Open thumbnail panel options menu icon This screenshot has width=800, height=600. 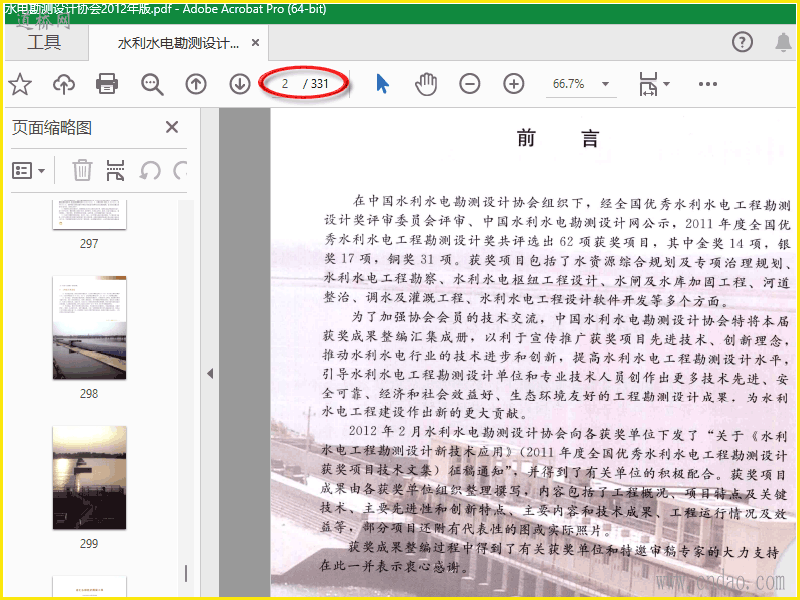click(x=21, y=170)
